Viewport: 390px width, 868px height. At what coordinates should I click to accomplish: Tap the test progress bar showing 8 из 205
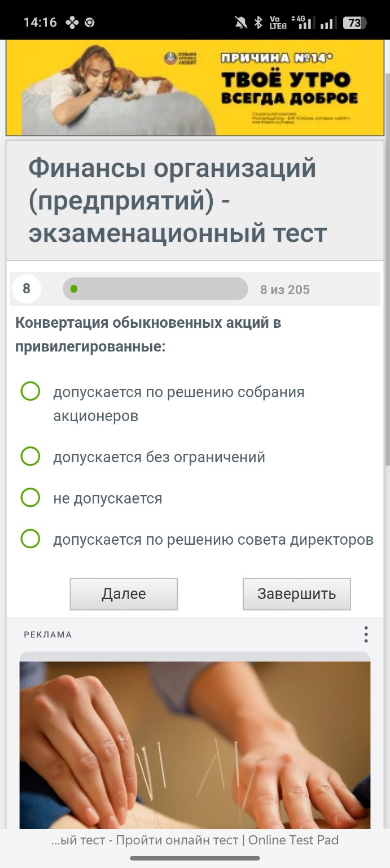tap(155, 289)
